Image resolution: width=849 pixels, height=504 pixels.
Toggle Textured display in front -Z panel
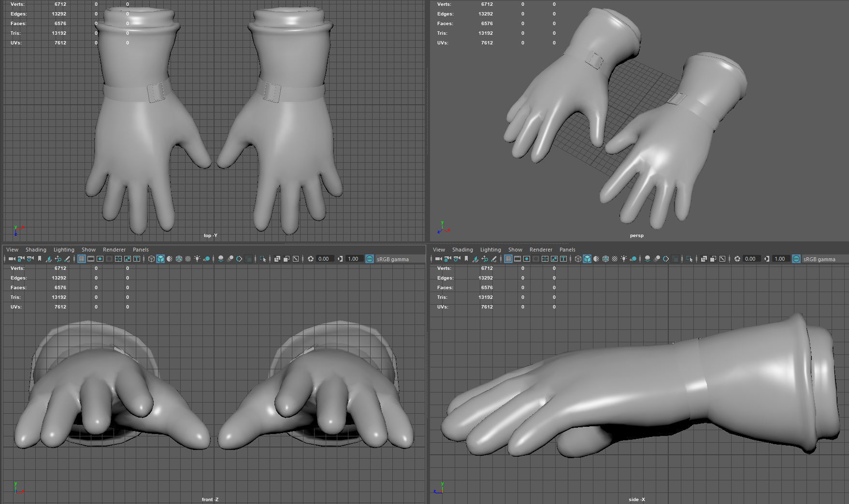coord(188,259)
